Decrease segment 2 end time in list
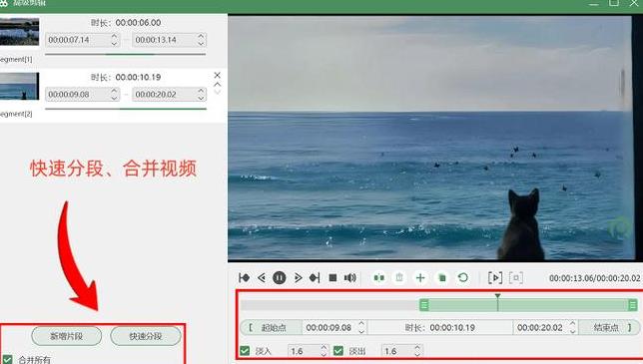643x364 pixels. pyautogui.click(x=201, y=98)
